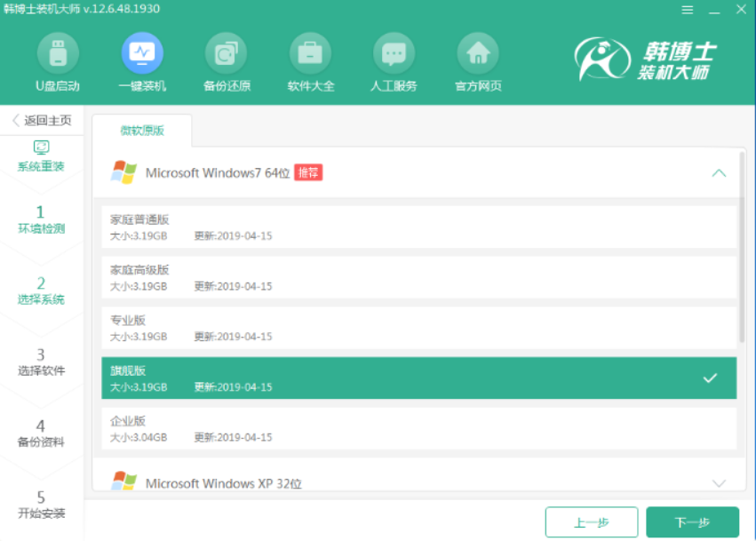Click the system list vertical scrollbar
The image size is (756, 549).
click(743, 248)
